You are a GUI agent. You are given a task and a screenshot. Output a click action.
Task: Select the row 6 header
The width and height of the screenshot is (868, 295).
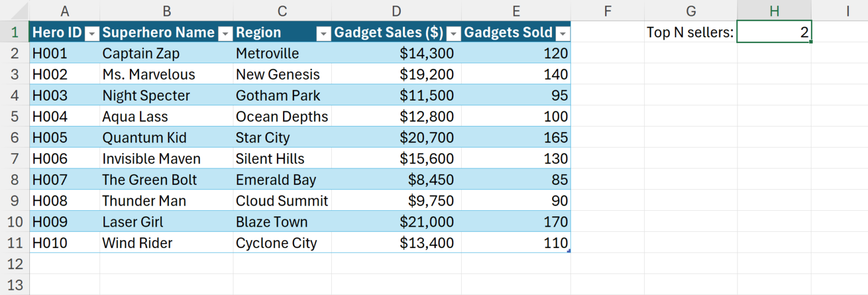[15, 138]
